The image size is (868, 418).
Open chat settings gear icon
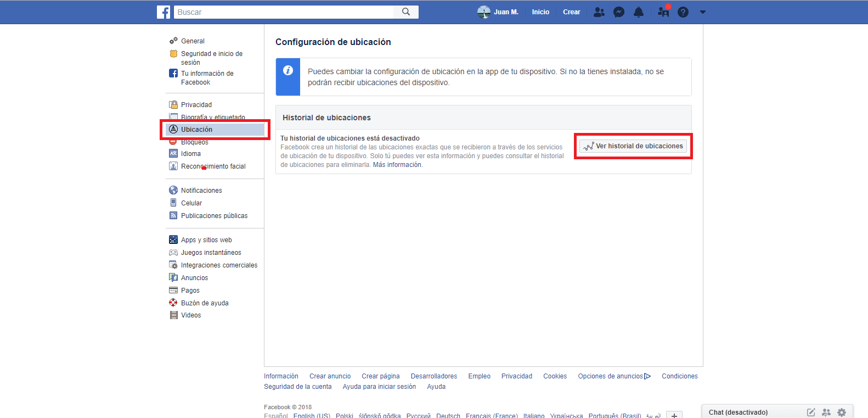(x=842, y=413)
